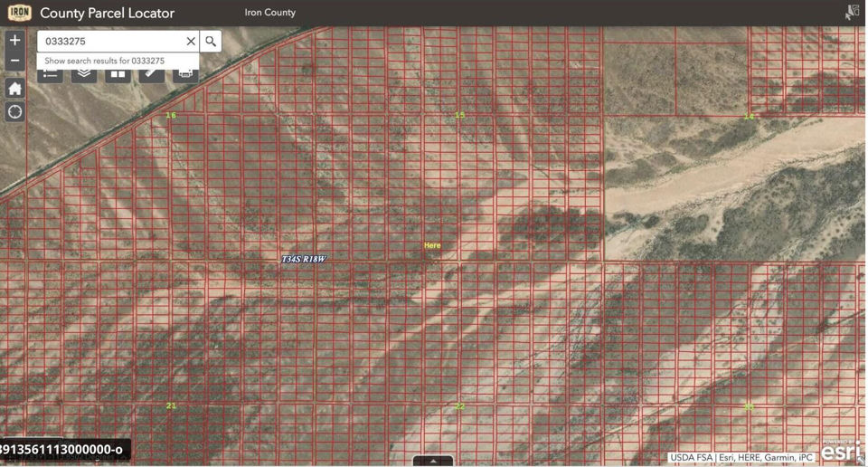868x467 pixels.
Task: Open the top-right header icon
Action: [852, 12]
